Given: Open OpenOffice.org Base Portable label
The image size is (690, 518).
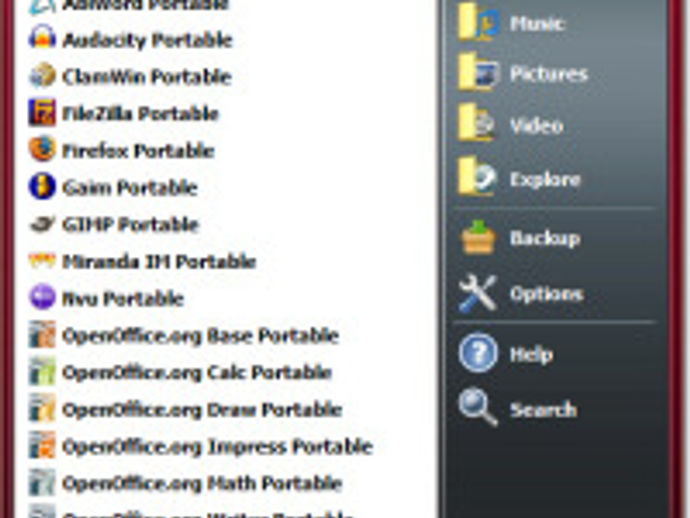Looking at the screenshot, I should (201, 336).
